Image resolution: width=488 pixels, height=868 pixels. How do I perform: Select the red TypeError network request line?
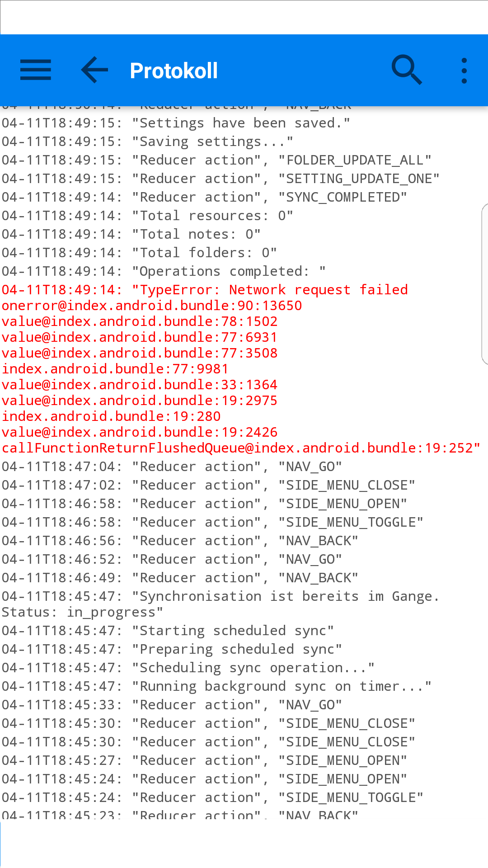pos(204,289)
